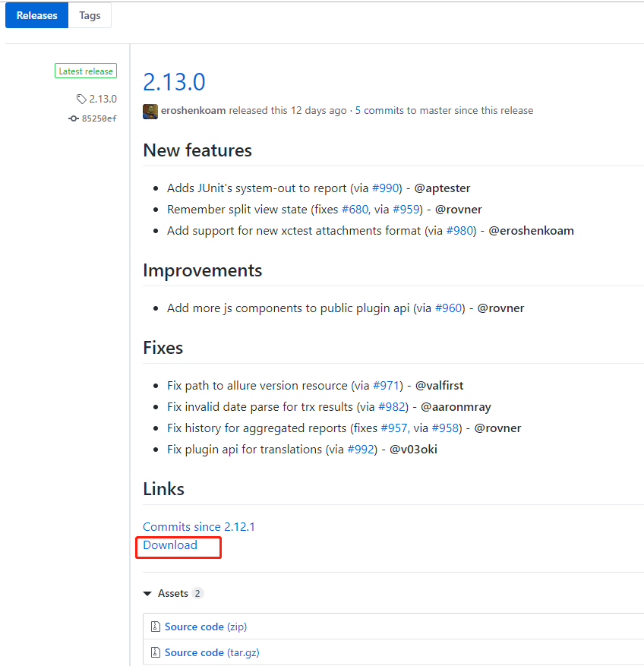Image resolution: width=644 pixels, height=666 pixels.
Task: Download Source code zip archive
Action: (x=194, y=627)
